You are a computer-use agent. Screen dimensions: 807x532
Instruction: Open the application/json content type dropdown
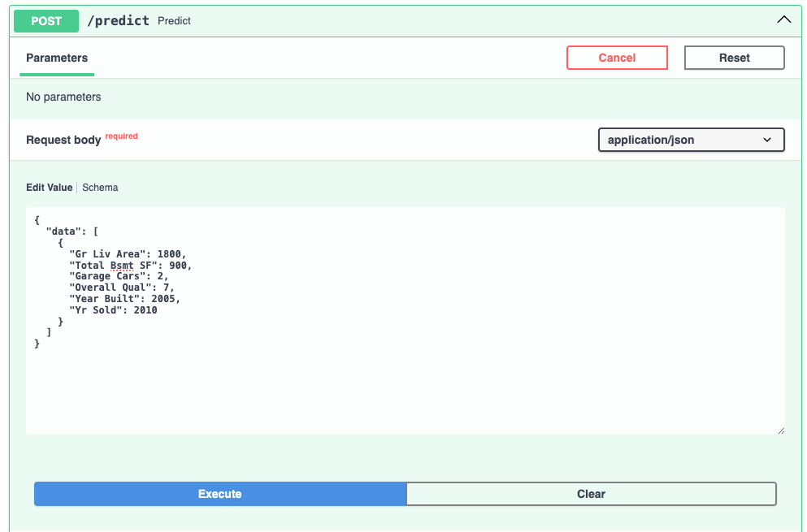690,140
